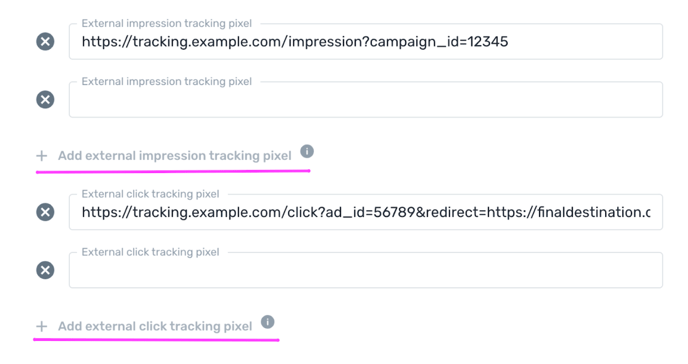Image resolution: width=688 pixels, height=364 pixels.
Task: Focus the impression URL field containing campaign_id=12345
Action: click(366, 42)
